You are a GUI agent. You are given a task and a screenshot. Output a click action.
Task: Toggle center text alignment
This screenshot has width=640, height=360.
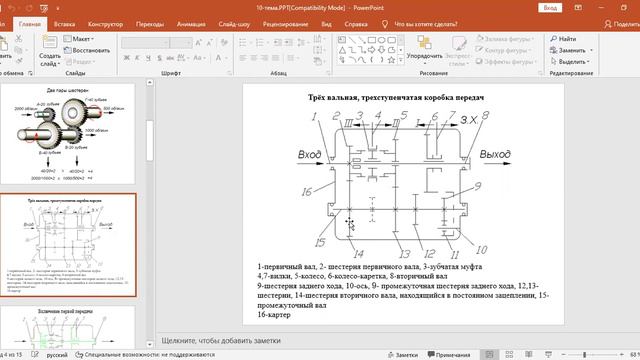[254, 58]
